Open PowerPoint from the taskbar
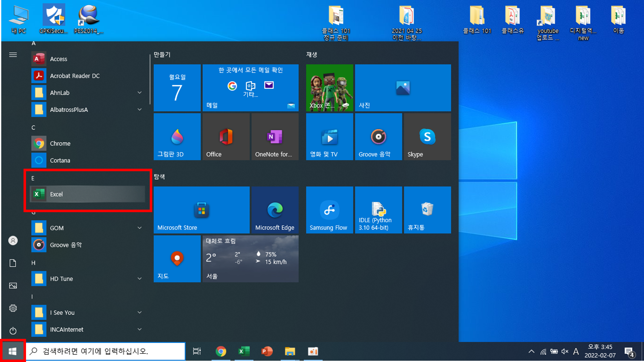Screen dimensions: 644x362 pos(266,351)
